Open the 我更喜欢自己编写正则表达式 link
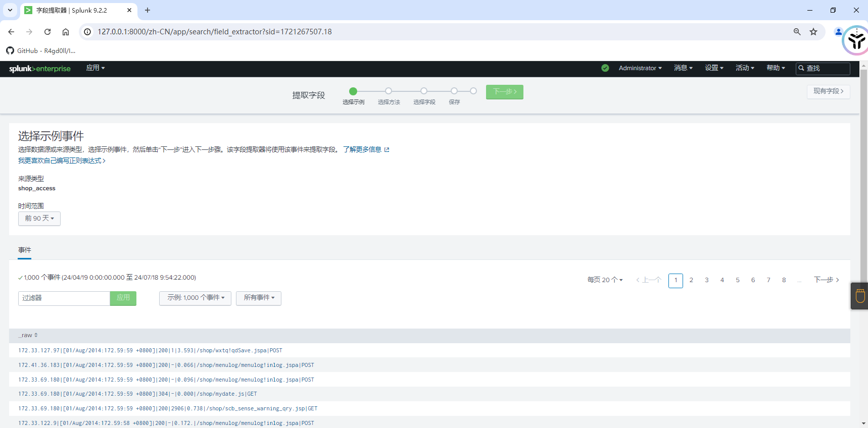Screen dimensions: 868x428 [x=62, y=161]
